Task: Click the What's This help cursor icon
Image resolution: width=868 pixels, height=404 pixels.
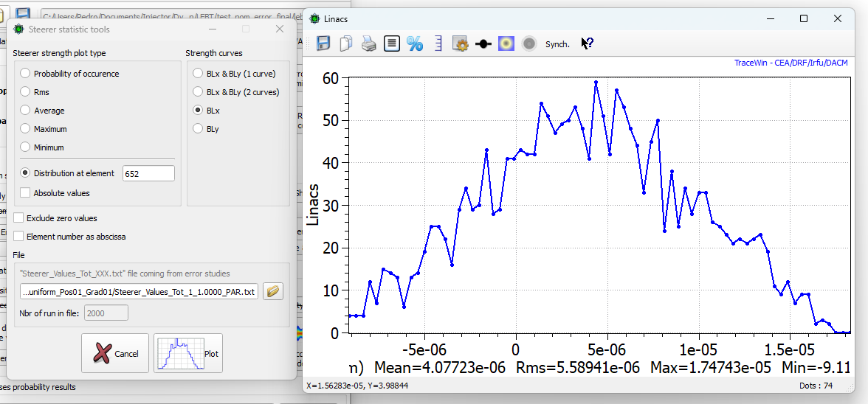Action: 587,44
